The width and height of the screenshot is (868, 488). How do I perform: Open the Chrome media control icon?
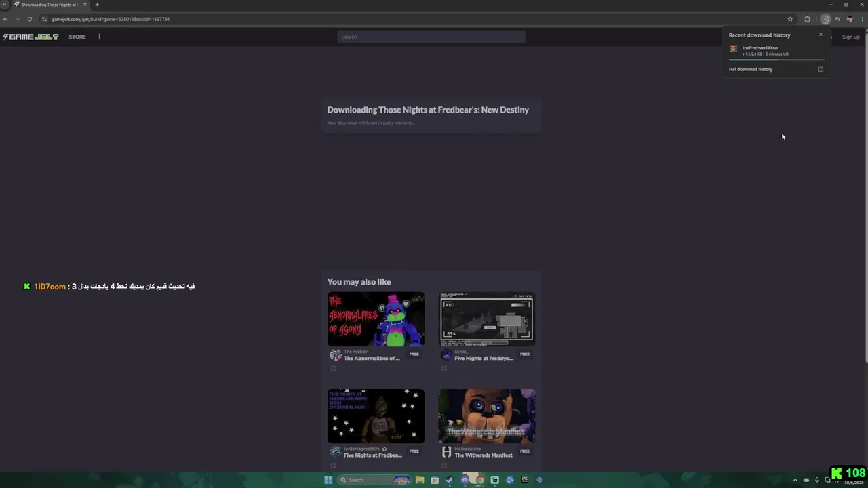click(838, 19)
